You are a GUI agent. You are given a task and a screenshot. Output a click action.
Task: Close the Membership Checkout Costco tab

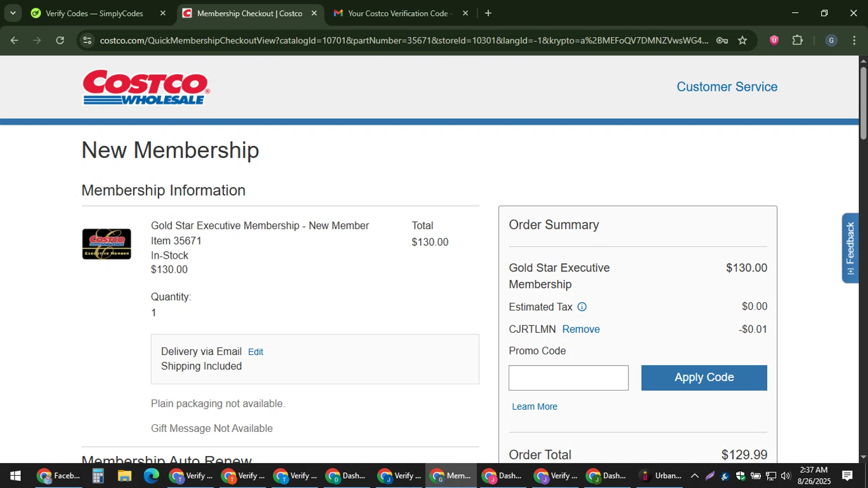tap(314, 13)
